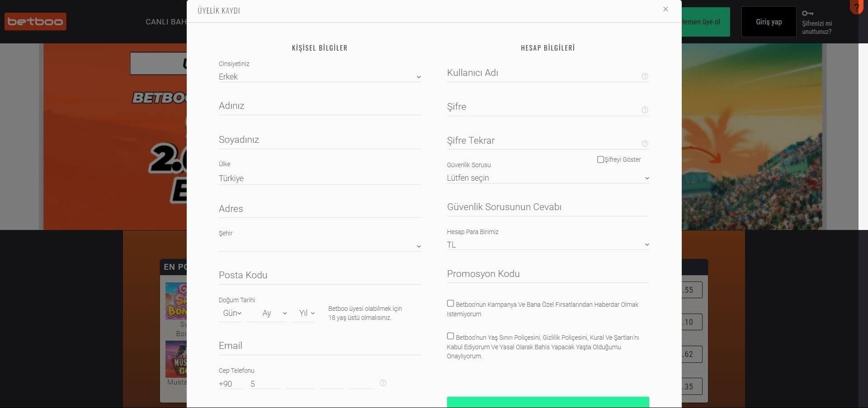Click the orange help question mark icon

[856, 7]
